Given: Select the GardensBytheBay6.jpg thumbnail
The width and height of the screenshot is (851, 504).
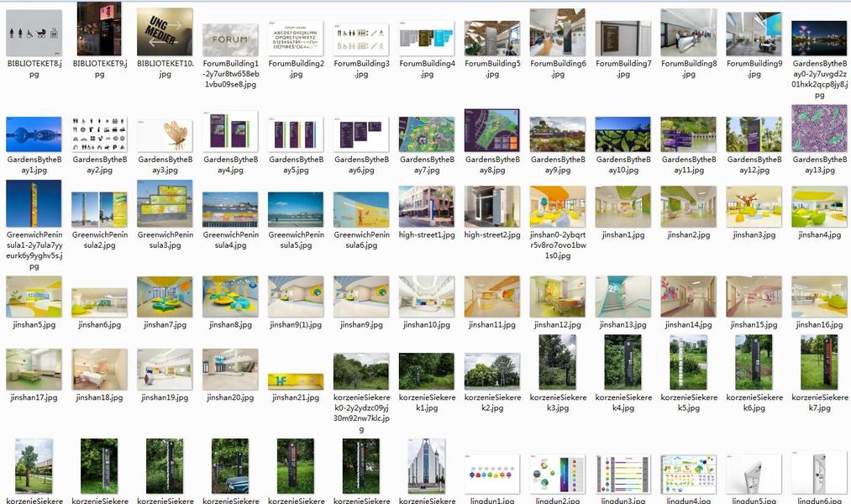Looking at the screenshot, I should tap(361, 134).
